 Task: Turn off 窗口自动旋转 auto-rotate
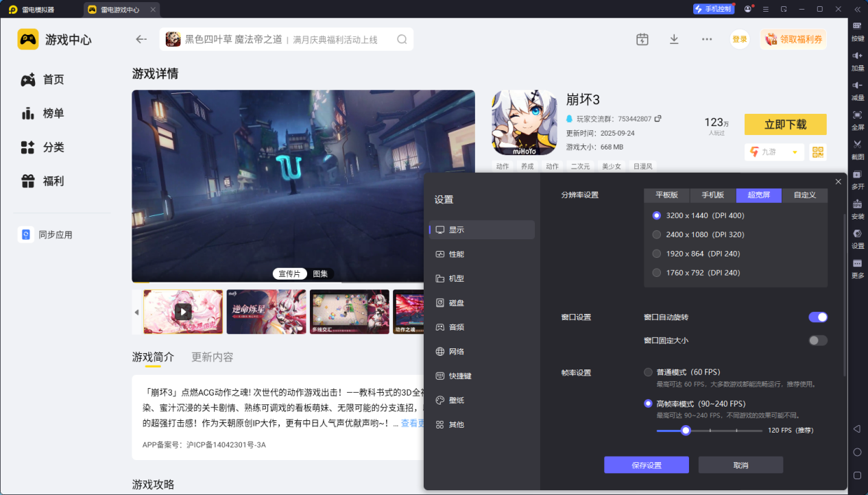817,317
